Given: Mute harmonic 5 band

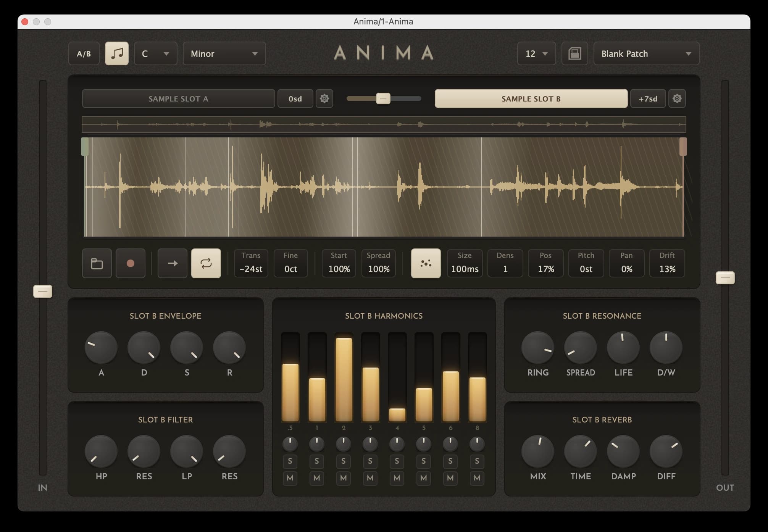Looking at the screenshot, I should point(424,478).
